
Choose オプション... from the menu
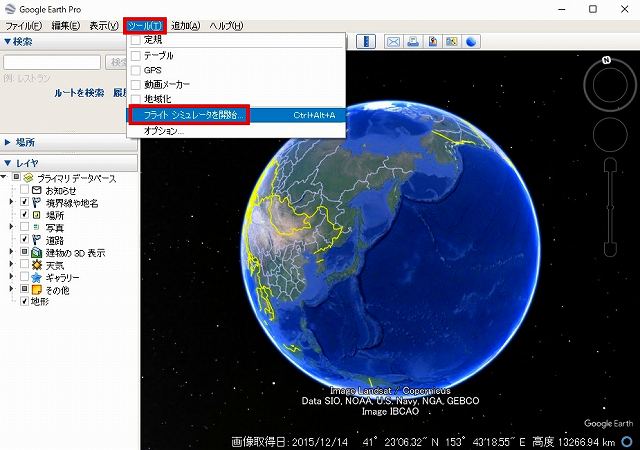point(237,131)
